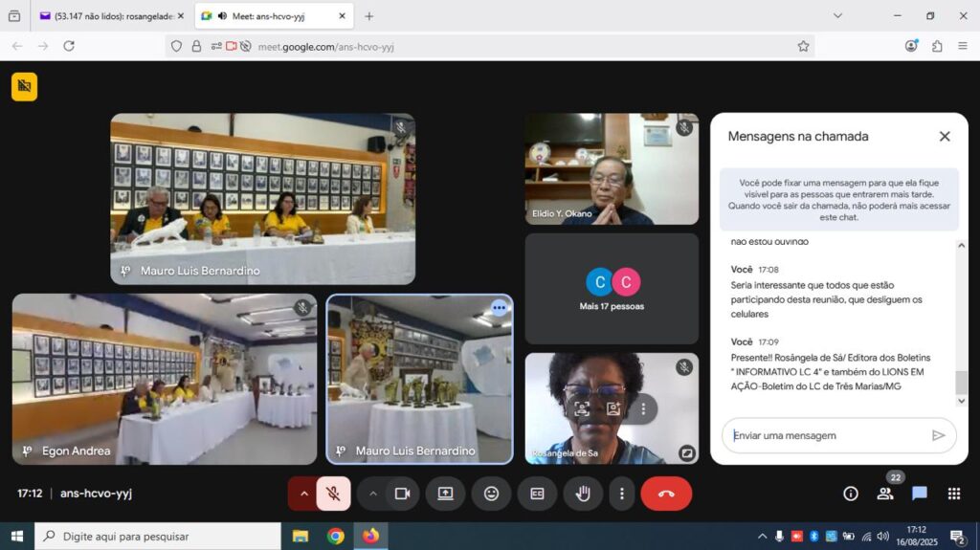Open the activities grid icon
This screenshot has width=980, height=550.
point(953,494)
